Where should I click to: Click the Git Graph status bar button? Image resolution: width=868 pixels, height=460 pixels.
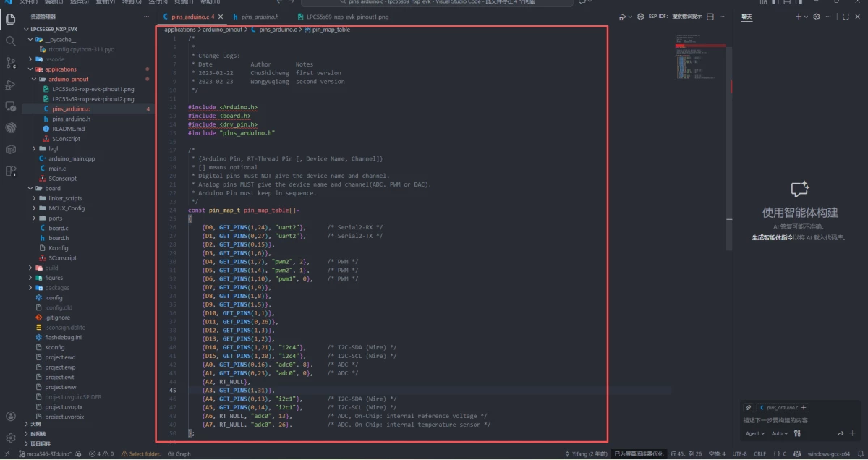pyautogui.click(x=179, y=454)
